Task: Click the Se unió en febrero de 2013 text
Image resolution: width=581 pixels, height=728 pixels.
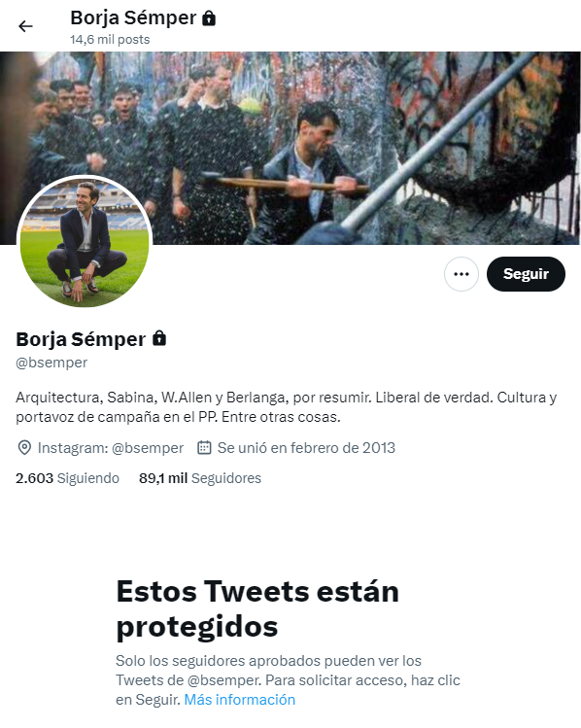Action: 306,448
